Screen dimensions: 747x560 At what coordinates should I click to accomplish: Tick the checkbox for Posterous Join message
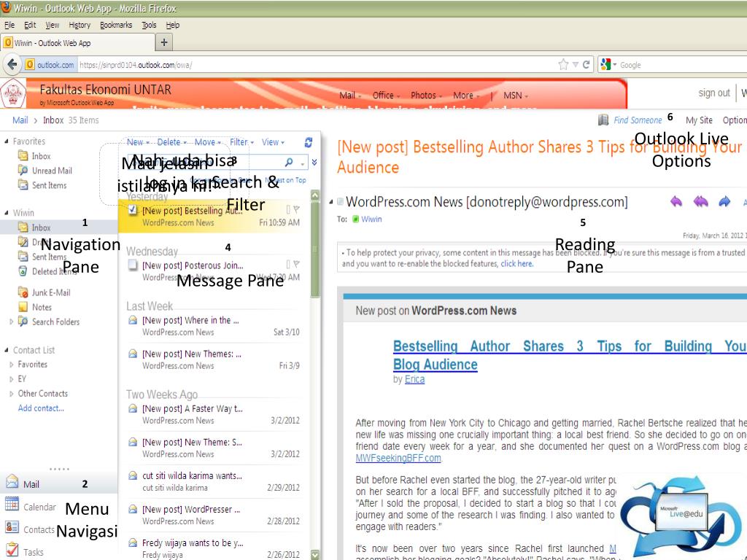[133, 264]
